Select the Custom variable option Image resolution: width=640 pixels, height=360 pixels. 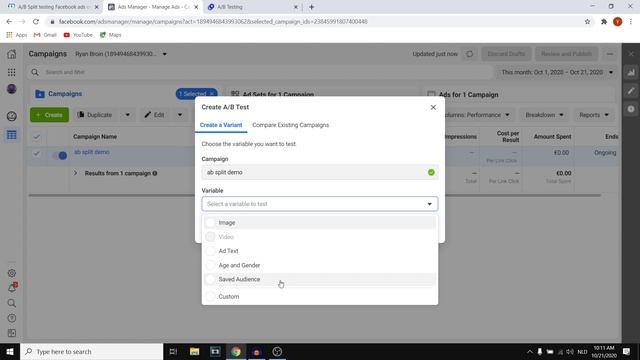[320, 296]
